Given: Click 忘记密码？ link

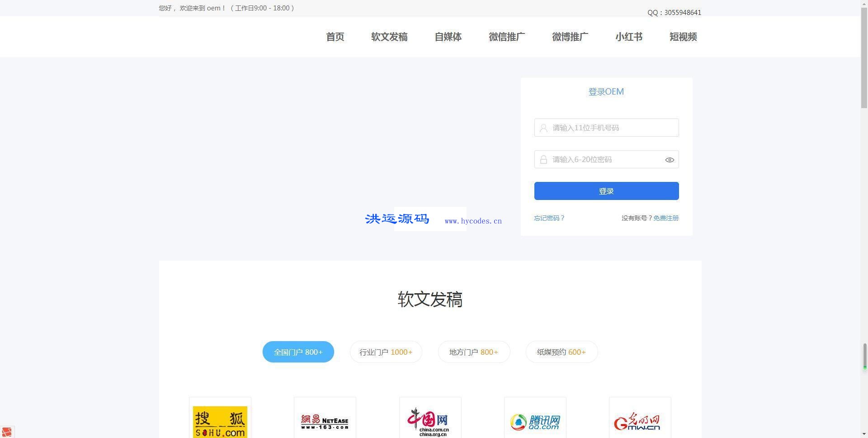Looking at the screenshot, I should pyautogui.click(x=549, y=218).
